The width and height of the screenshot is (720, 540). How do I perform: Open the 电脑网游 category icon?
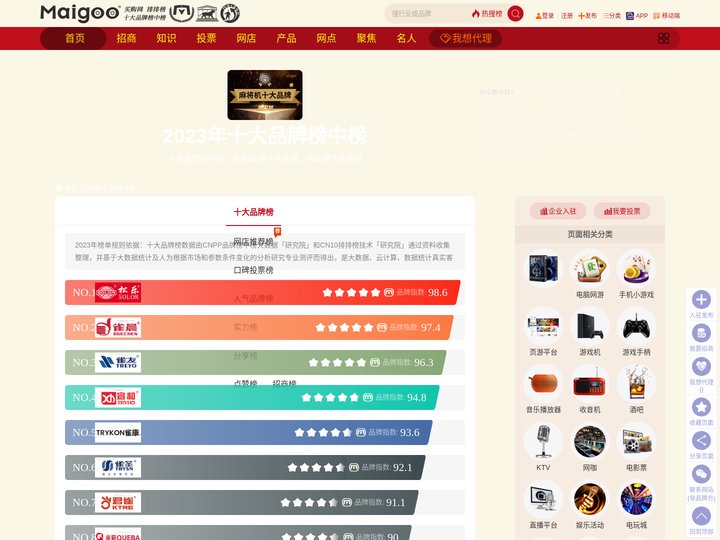point(590,269)
